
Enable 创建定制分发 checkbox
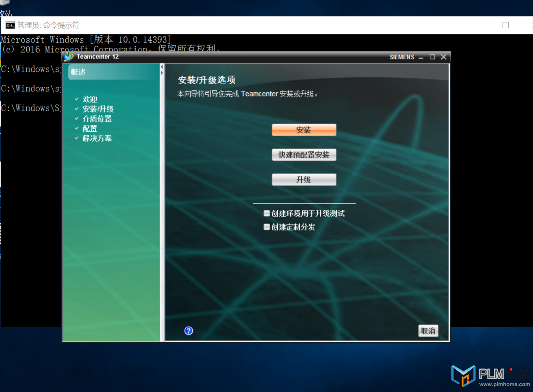(x=267, y=227)
